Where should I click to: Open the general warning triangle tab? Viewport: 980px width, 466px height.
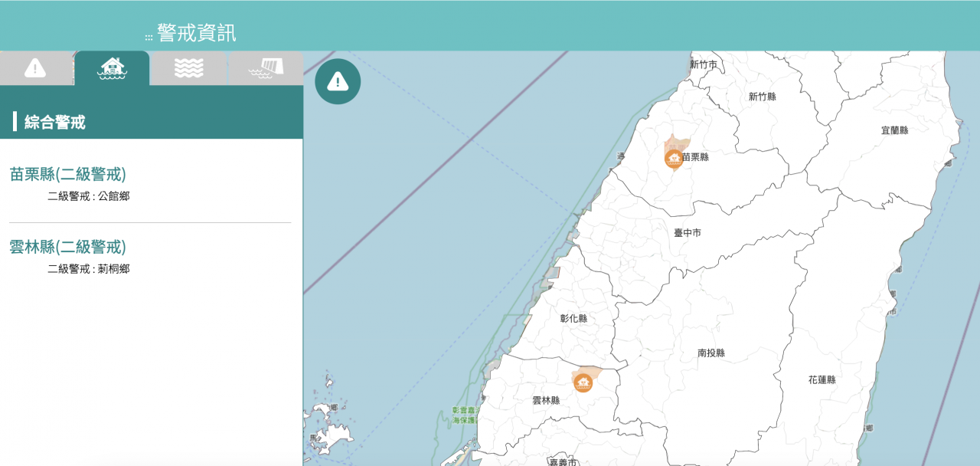tap(35, 68)
